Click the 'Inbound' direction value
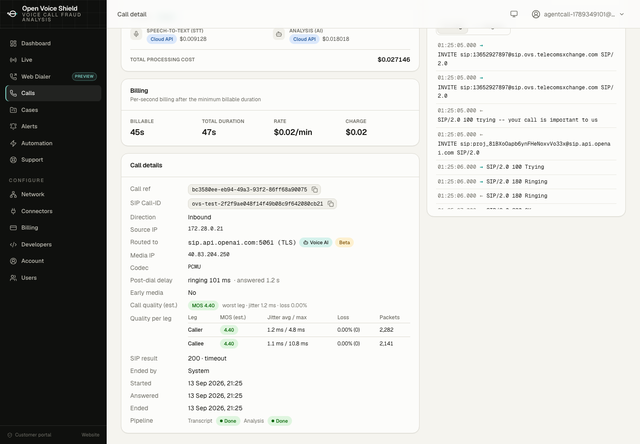Image resolution: width=640 pixels, height=444 pixels. point(199,217)
